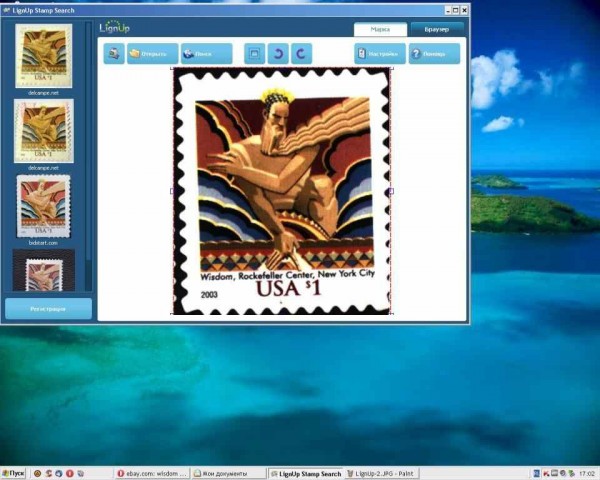The height and width of the screenshot is (480, 600).
Task: Click the second quick launch icon
Action: 49,473
